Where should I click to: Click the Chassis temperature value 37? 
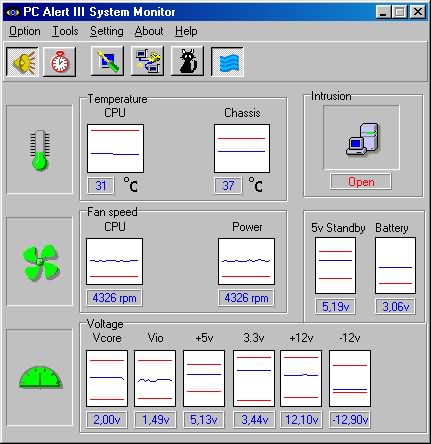228,185
